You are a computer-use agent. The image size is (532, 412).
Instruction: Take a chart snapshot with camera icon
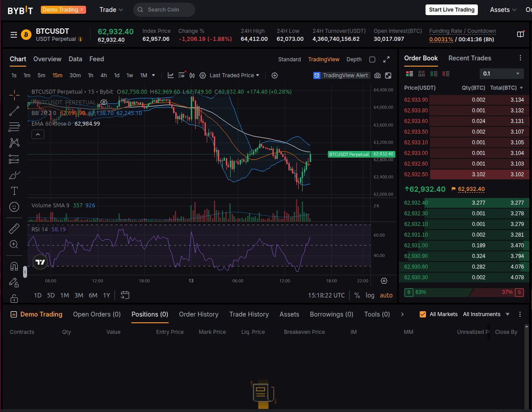pyautogui.click(x=377, y=75)
